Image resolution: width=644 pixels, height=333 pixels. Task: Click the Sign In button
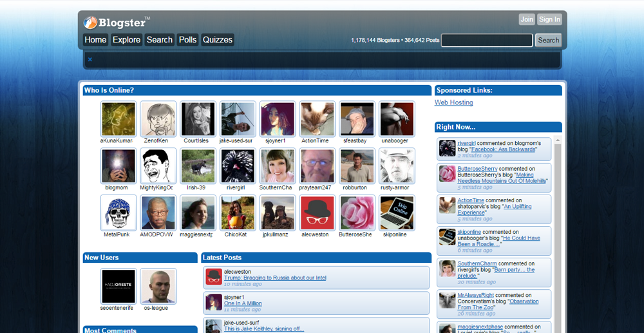(549, 19)
